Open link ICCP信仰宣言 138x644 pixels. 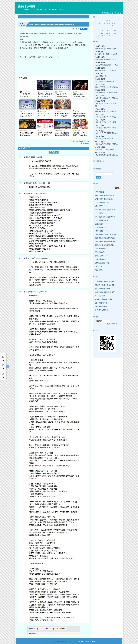pos(100,296)
